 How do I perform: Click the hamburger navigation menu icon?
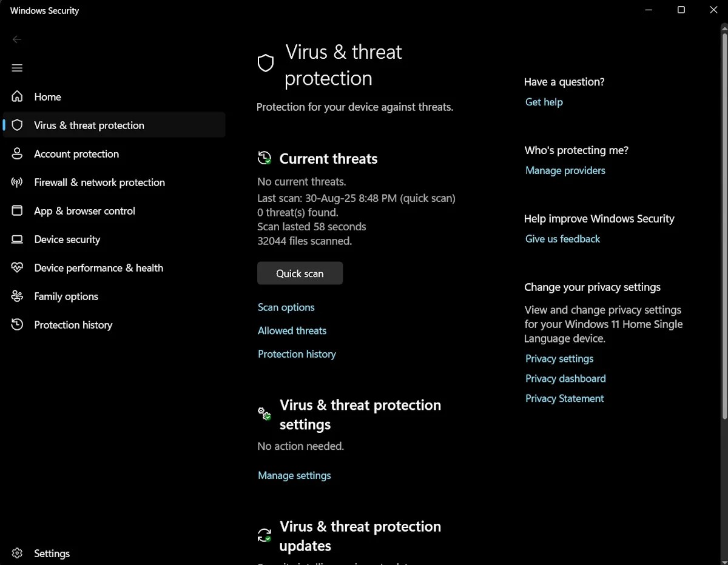[17, 68]
